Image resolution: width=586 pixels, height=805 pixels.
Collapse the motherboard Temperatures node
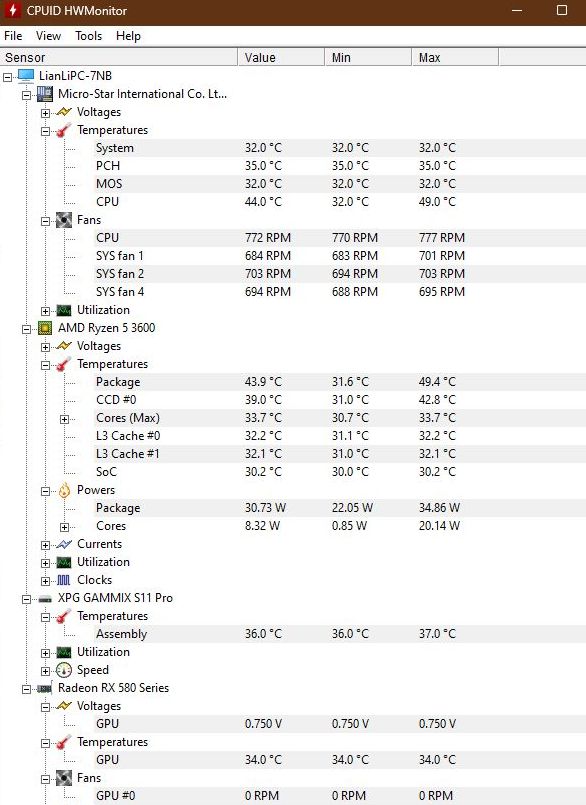coord(45,131)
